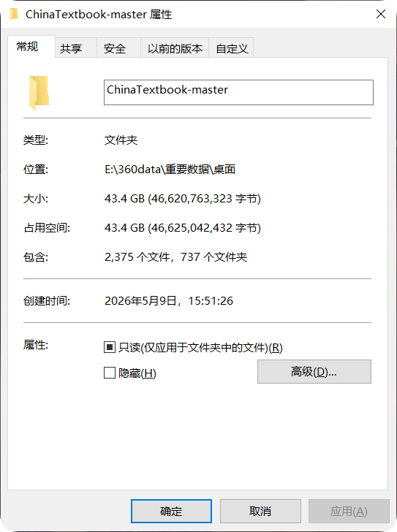Toggle the 只读 read-only checkbox
The height and width of the screenshot is (532, 397).
(110, 347)
